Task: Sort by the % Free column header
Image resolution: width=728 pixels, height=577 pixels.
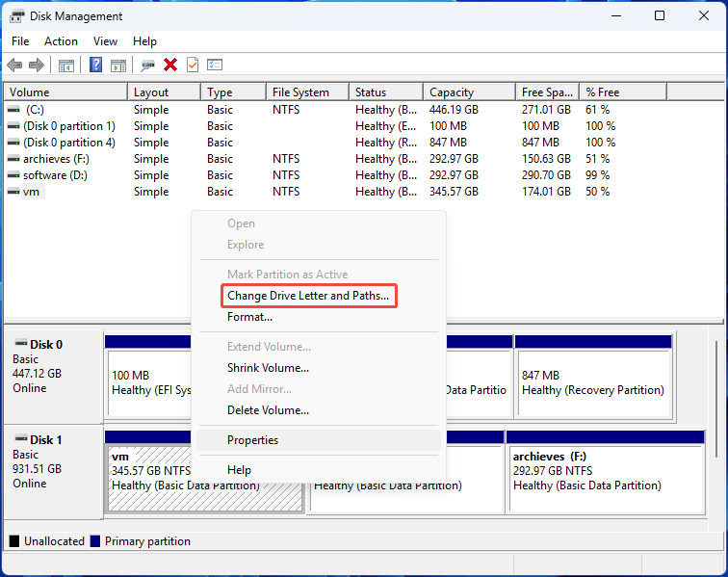Action: 623,92
